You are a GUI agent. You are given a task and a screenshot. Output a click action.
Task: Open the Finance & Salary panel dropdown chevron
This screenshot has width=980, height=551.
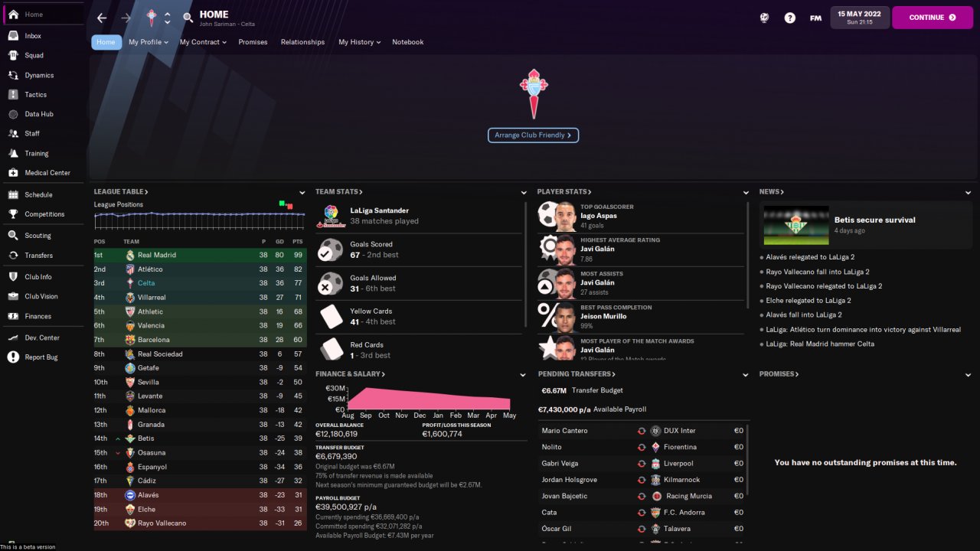pyautogui.click(x=524, y=375)
